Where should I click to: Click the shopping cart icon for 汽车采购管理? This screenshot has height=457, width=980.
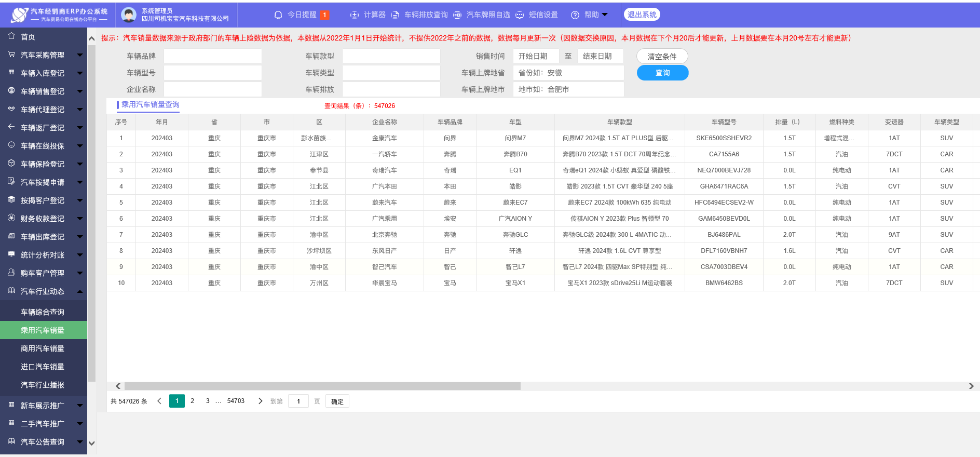pyautogui.click(x=11, y=55)
